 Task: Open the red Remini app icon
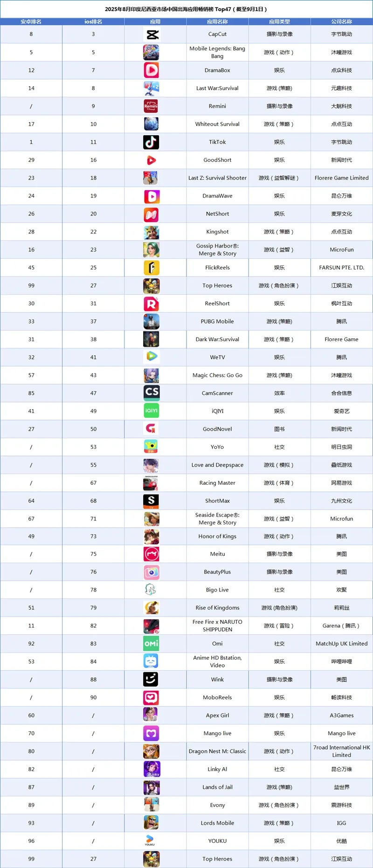(151, 106)
